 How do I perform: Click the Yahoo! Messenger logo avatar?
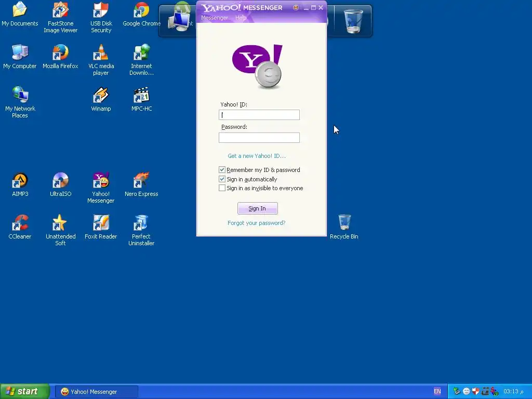tap(257, 66)
